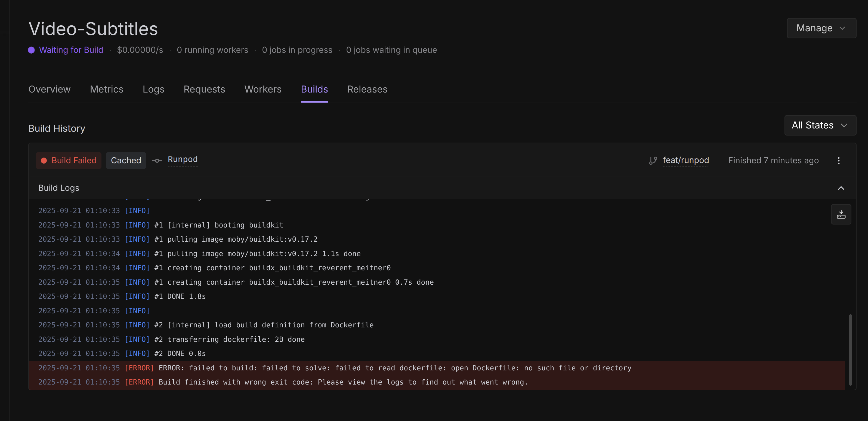Click the purple Waiting for Build status dot
Screen dimensions: 868x421
click(x=31, y=50)
